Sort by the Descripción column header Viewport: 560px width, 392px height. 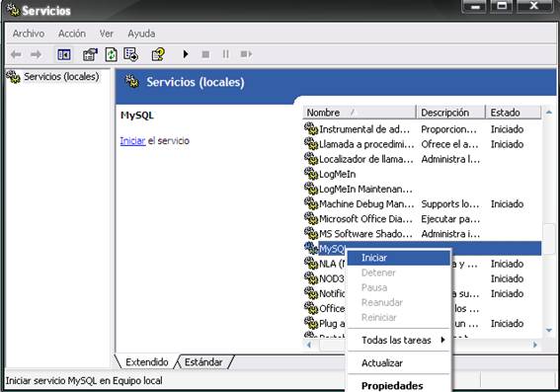click(x=450, y=113)
